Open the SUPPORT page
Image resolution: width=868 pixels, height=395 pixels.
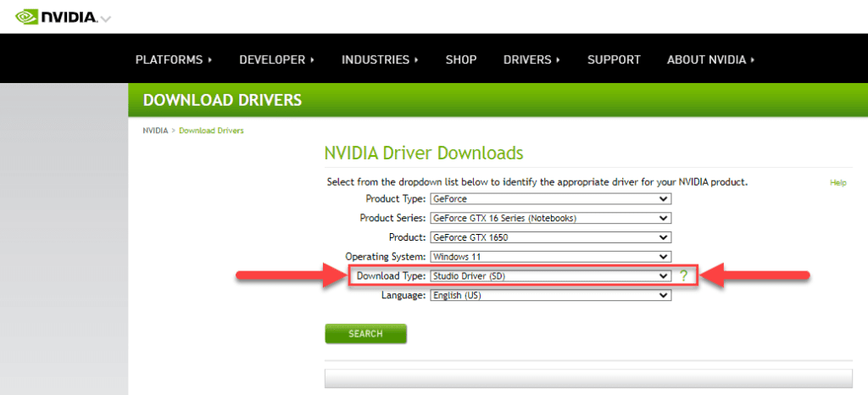click(x=614, y=59)
